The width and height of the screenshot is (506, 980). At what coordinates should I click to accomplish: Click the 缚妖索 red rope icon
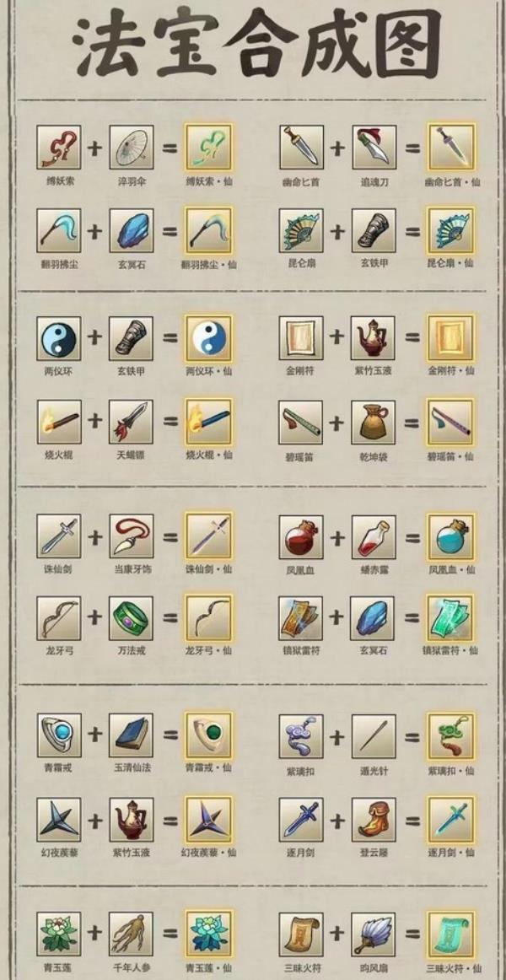(59, 147)
